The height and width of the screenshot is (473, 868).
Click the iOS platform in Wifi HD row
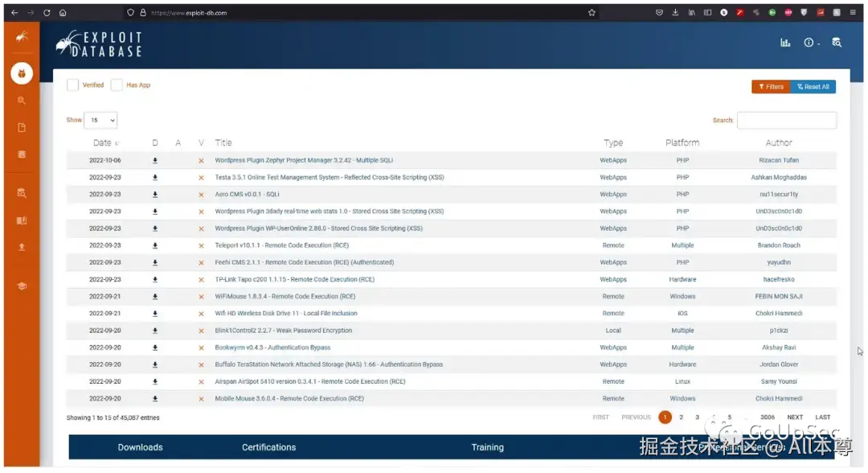pyautogui.click(x=682, y=314)
